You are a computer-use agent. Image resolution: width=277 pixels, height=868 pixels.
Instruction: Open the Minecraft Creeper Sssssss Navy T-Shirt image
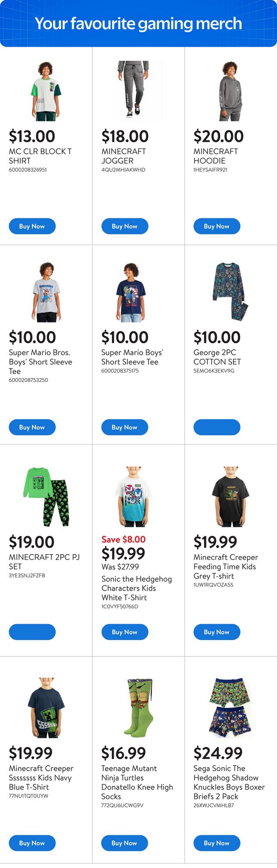[46, 708]
